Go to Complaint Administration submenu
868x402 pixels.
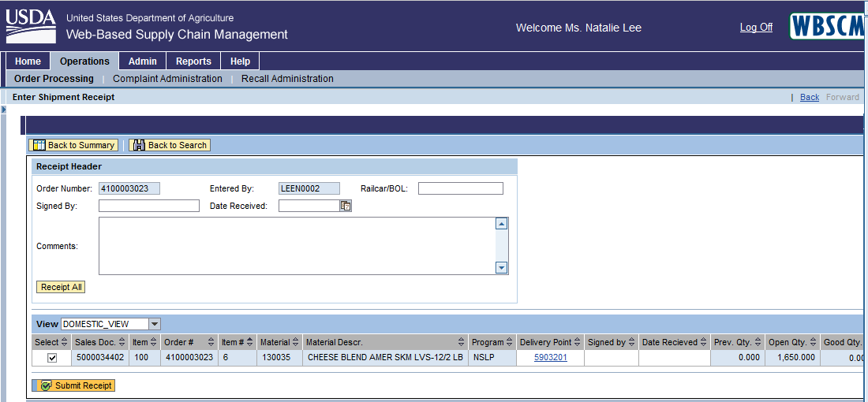pyautogui.click(x=167, y=79)
